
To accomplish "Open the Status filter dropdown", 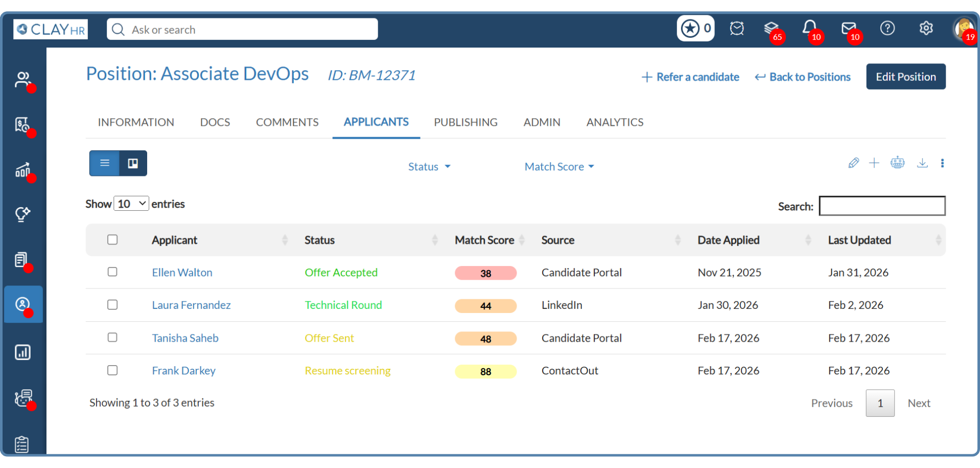I will coord(429,167).
